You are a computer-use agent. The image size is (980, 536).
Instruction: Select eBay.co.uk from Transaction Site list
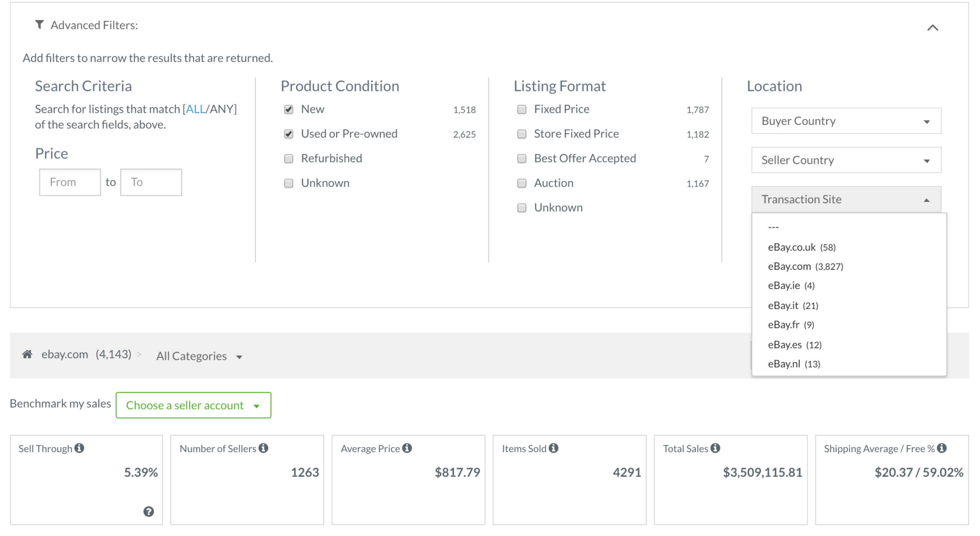pos(801,247)
